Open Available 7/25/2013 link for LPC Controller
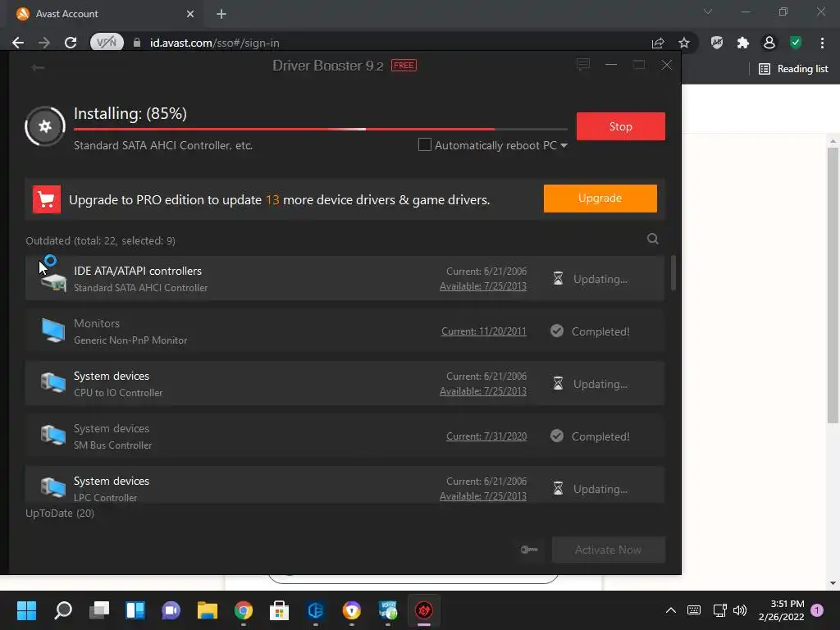 [x=482, y=496]
